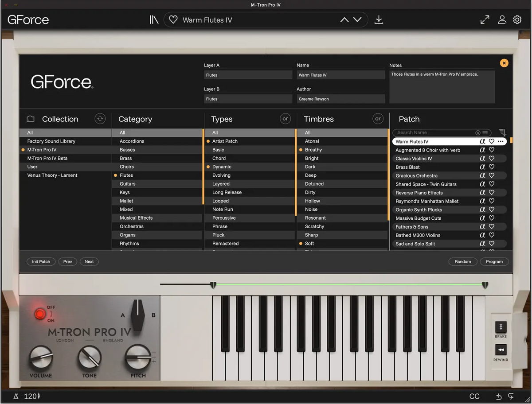Viewport: 532px width, 404px height.
Task: Select Bright in Timbres
Action: (342, 159)
